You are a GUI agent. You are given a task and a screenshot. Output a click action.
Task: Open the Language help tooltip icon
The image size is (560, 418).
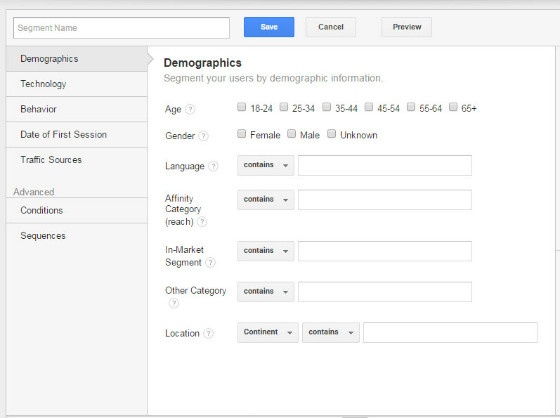click(213, 166)
